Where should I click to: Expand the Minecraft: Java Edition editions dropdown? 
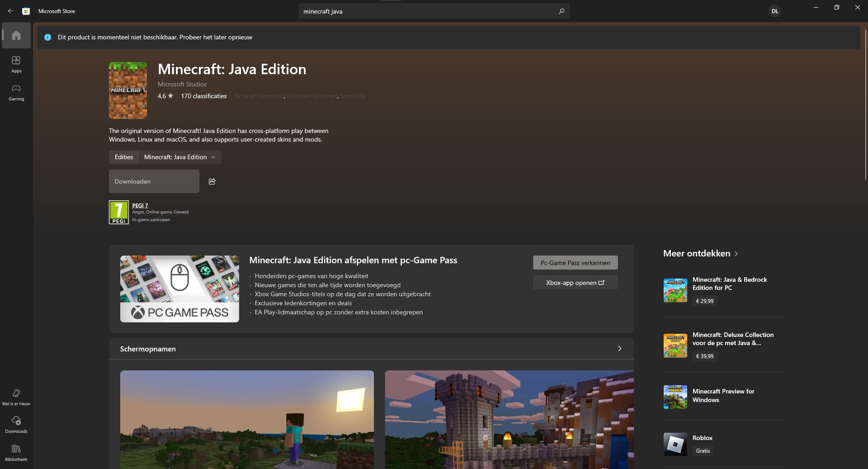pyautogui.click(x=180, y=157)
